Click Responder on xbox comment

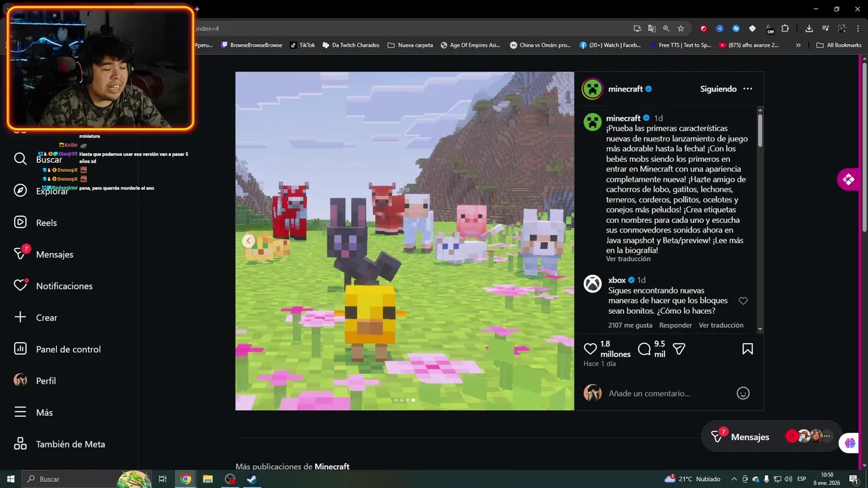pyautogui.click(x=675, y=325)
